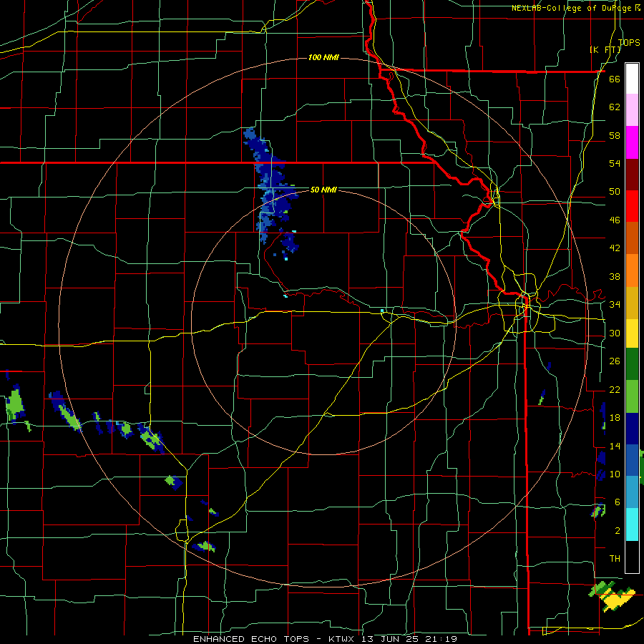Click the '100 NMI' range ring label
The width and height of the screenshot is (644, 644).
pos(323,57)
